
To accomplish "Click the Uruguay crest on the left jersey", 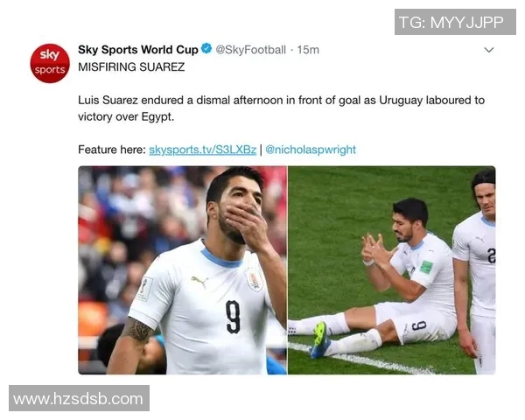I will pyautogui.click(x=254, y=280).
